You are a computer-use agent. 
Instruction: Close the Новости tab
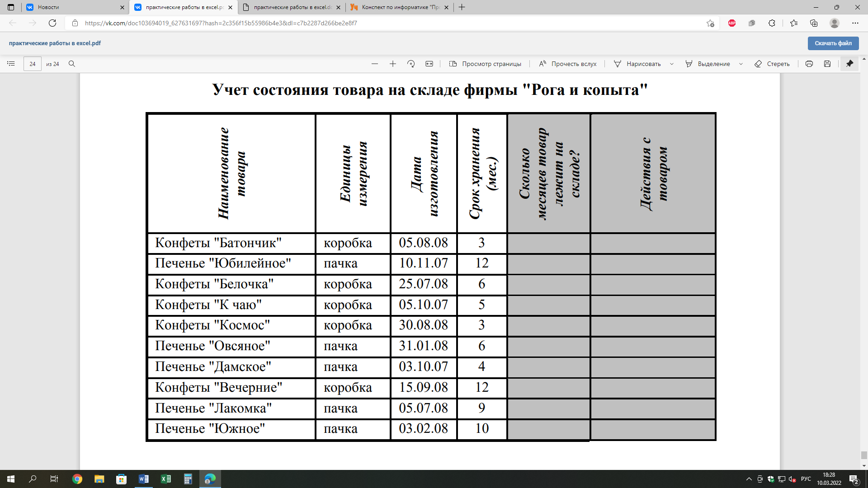(122, 7)
